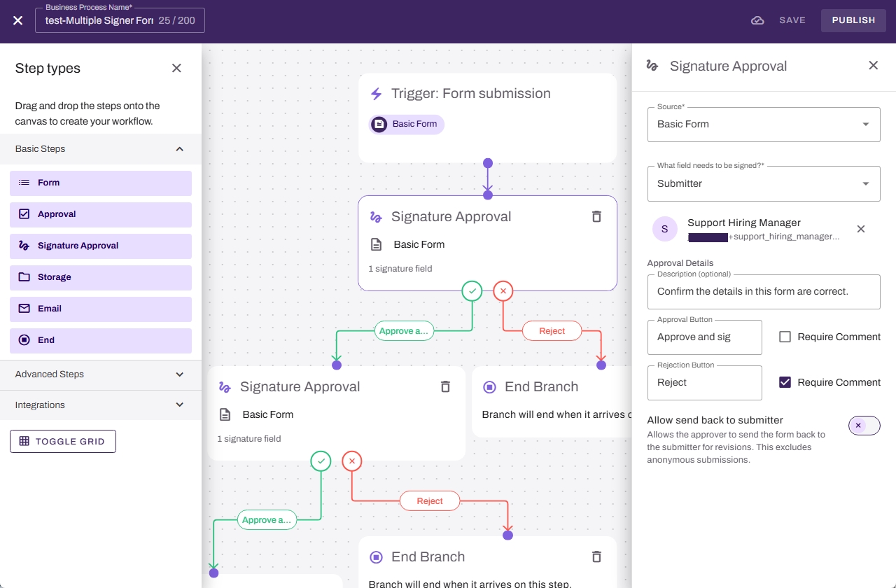This screenshot has width=896, height=588.
Task: Collapse the Basic Steps section
Action: (101, 149)
